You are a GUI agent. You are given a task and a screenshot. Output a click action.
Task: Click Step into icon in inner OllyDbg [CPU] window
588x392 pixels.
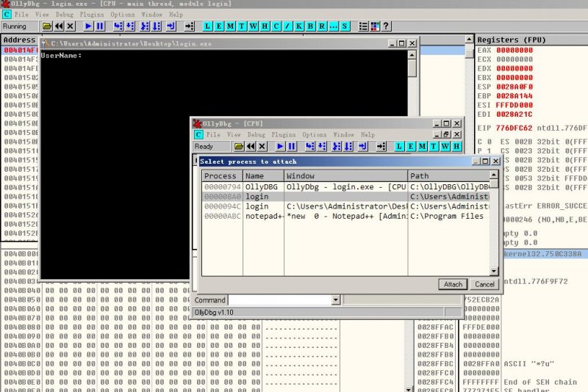click(x=310, y=146)
